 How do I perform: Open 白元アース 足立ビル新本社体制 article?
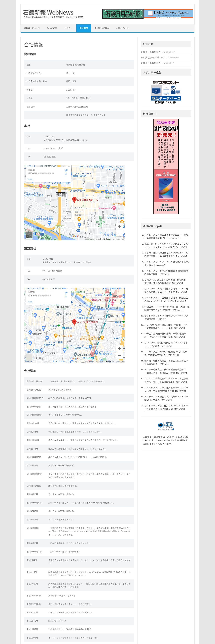[165, 282]
